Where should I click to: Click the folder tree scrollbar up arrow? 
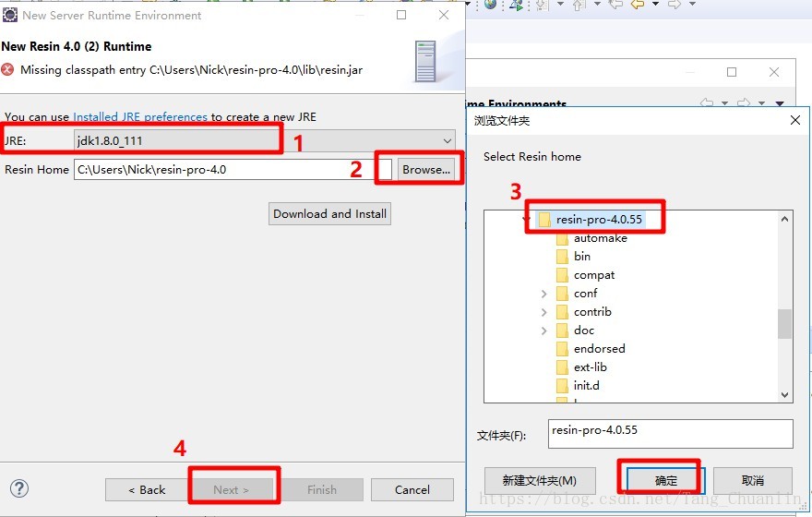(784, 219)
